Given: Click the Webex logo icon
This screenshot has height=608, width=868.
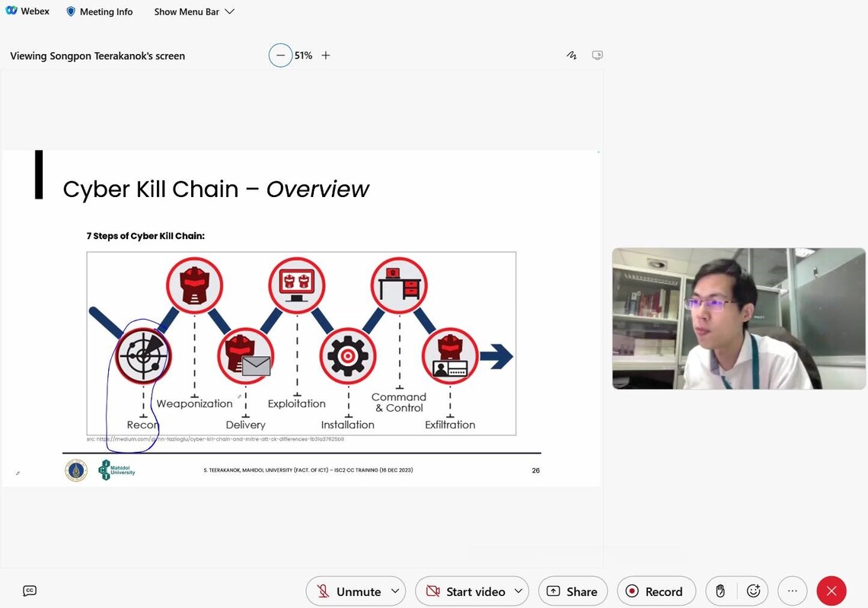Looking at the screenshot, I should (10, 11).
